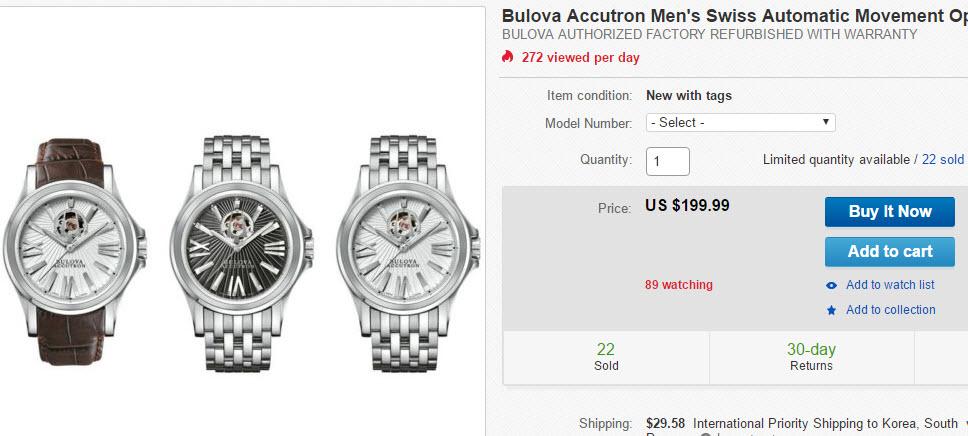
Task: Open the Add to collection link
Action: click(890, 310)
